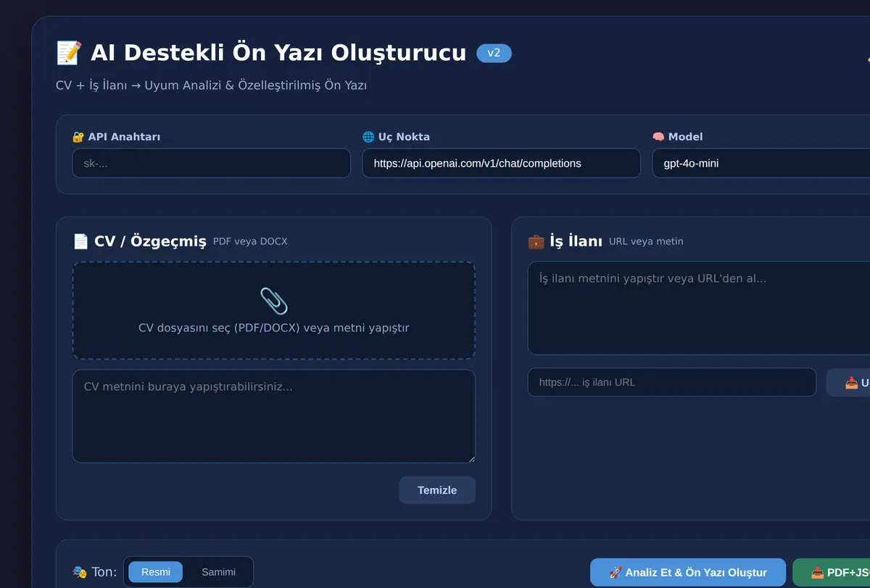Click the document icon by CV / Özgeçmiş

tap(80, 241)
